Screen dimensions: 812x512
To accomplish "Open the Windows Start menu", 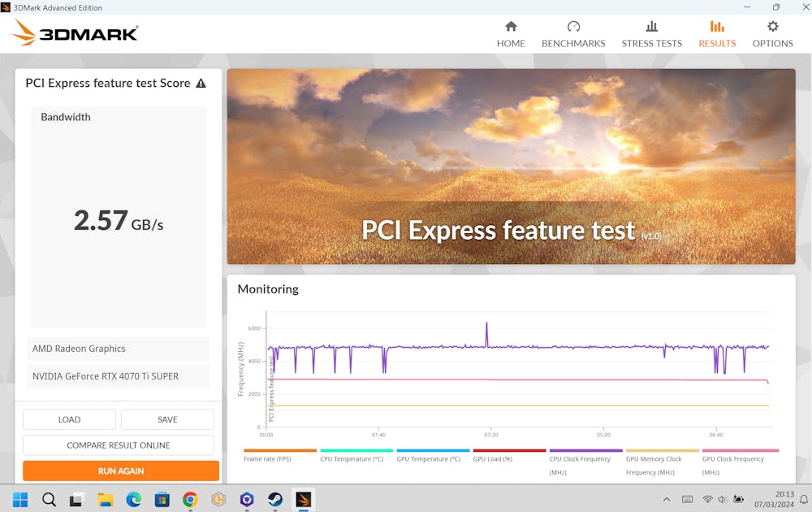I will (x=20, y=500).
